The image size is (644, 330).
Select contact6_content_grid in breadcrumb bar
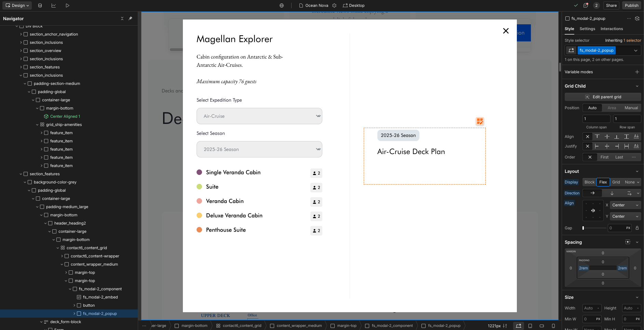239,326
